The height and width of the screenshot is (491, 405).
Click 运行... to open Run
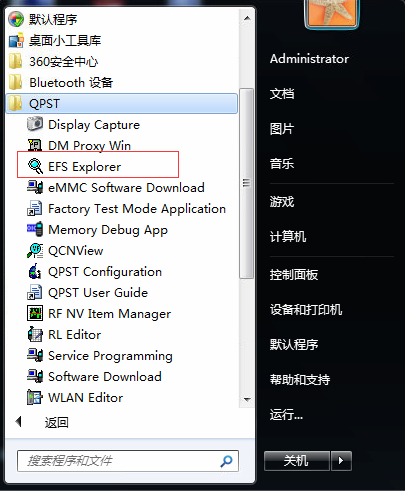(286, 415)
